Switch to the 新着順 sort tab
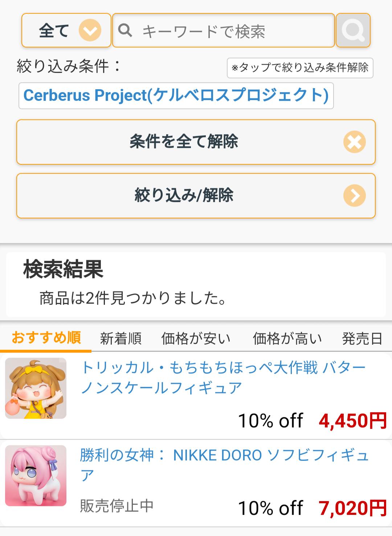 click(x=121, y=339)
